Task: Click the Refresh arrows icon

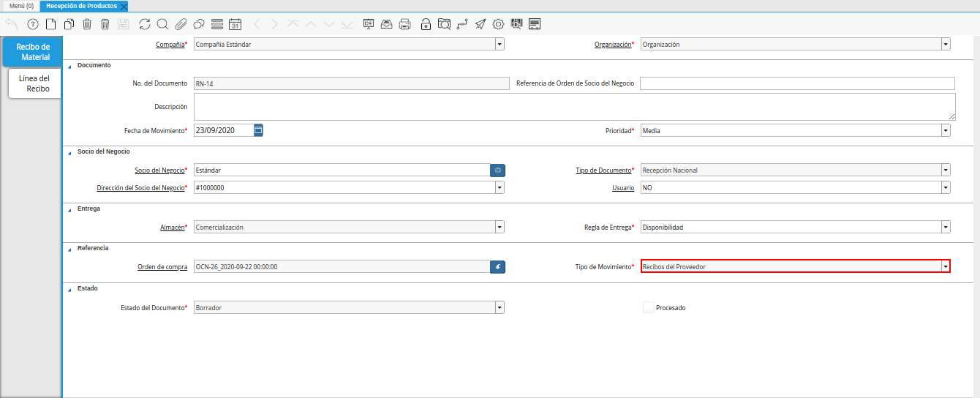Action: tap(144, 24)
